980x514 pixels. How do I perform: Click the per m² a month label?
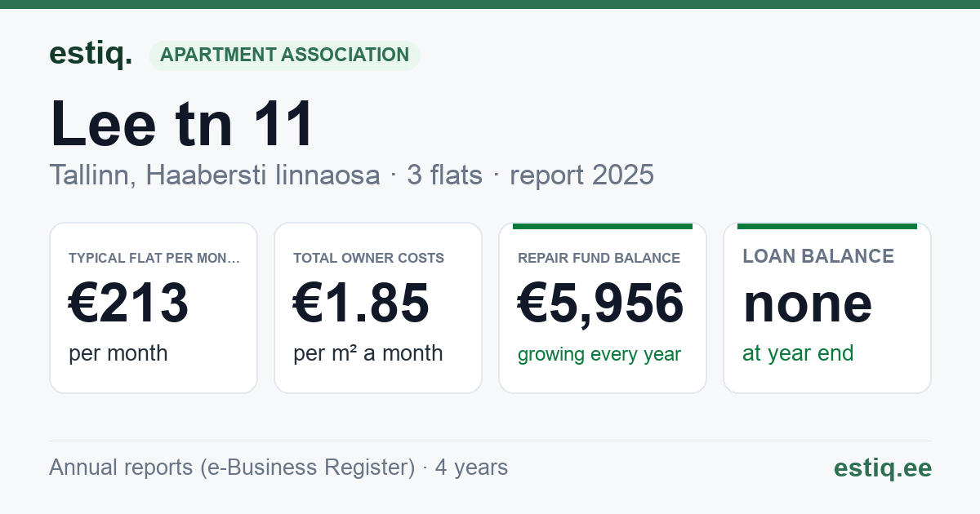pyautogui.click(x=368, y=353)
